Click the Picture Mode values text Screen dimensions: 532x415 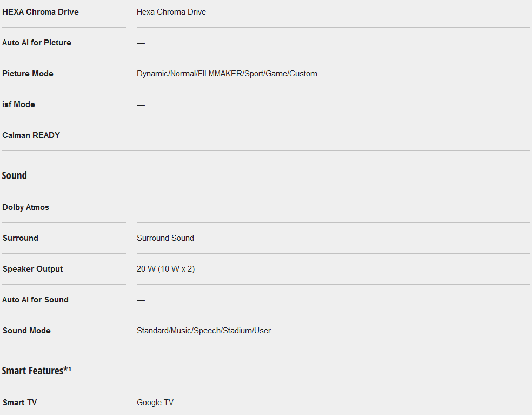227,74
